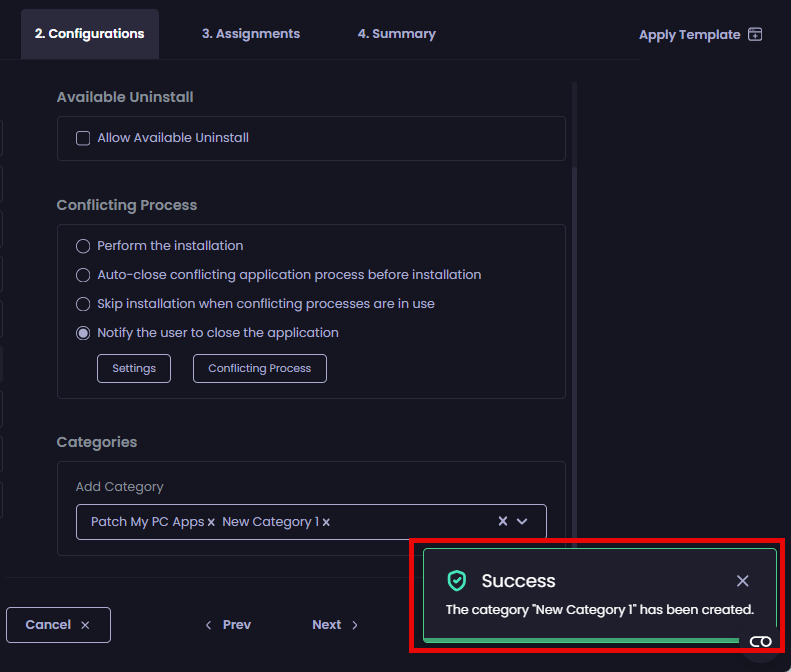Open notification Settings button

pyautogui.click(x=134, y=368)
